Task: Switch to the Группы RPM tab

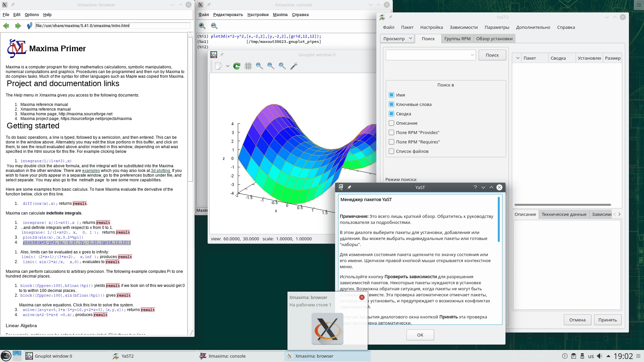Action: click(x=457, y=39)
